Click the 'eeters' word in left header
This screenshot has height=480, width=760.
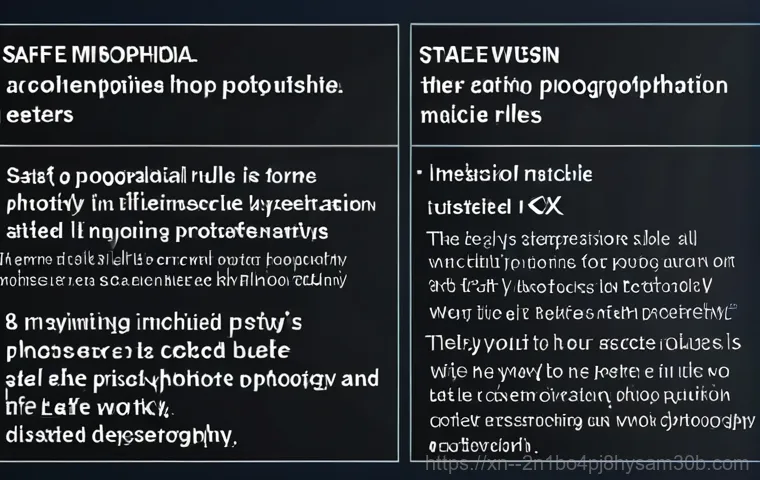click(40, 115)
